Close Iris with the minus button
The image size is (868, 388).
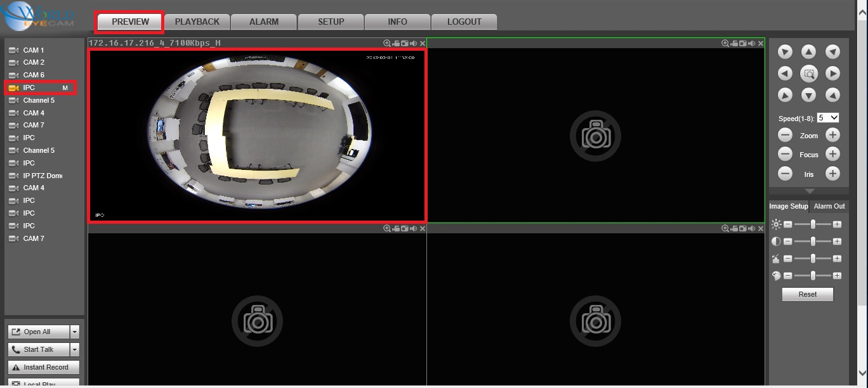[786, 174]
